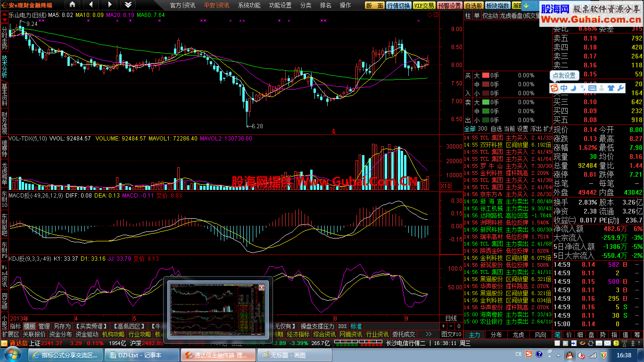The height and width of the screenshot is (362, 644).
Task: Click the green large-sell color swatch
Action: (485, 102)
